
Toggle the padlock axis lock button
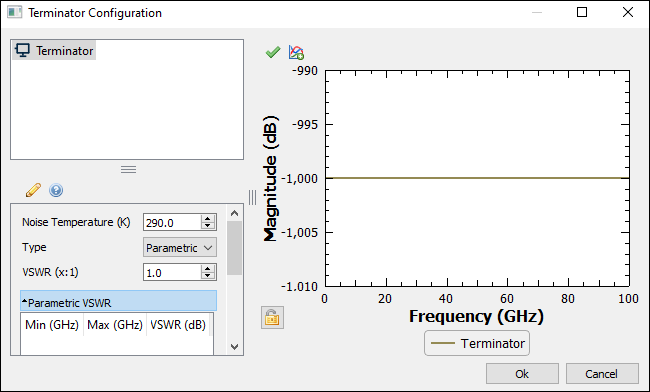pos(272,318)
